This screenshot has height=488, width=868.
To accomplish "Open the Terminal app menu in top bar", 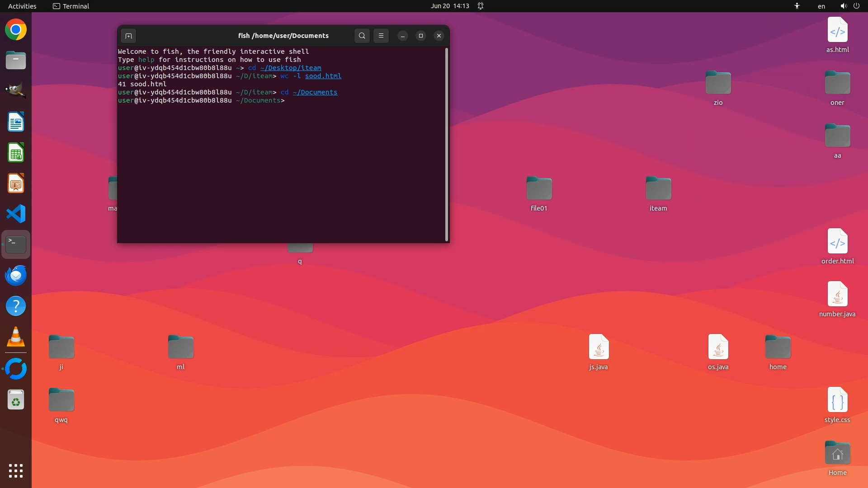I will pos(71,6).
